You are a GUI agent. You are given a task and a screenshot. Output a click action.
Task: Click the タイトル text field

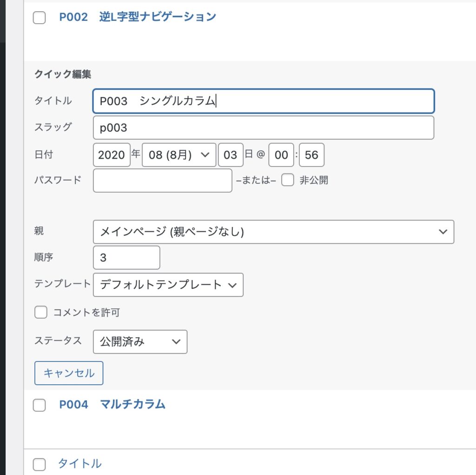coord(264,101)
